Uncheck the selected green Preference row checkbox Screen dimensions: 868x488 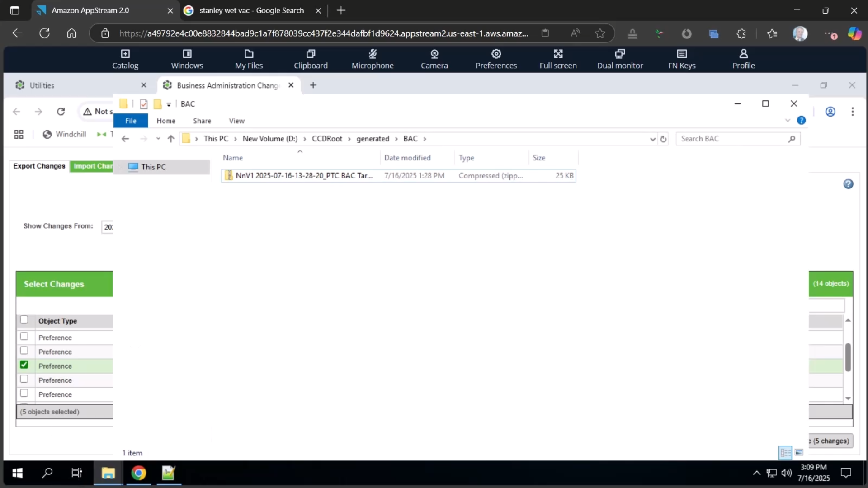tap(24, 365)
